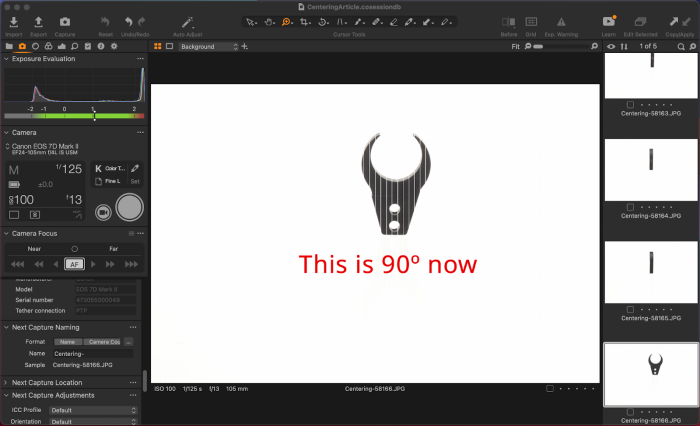Open the Background layer dropdown
This screenshot has width=700, height=426.
pos(208,46)
